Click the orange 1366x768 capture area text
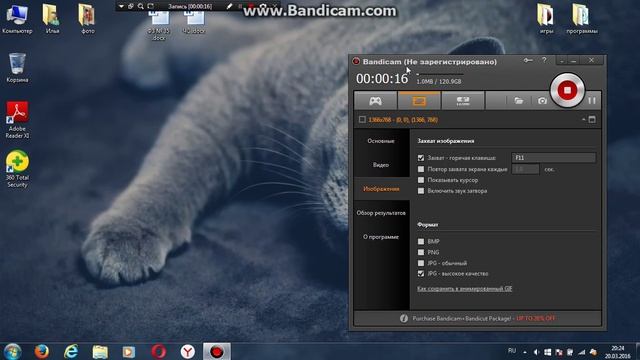Image resolution: width=640 pixels, height=360 pixels. pos(403,120)
